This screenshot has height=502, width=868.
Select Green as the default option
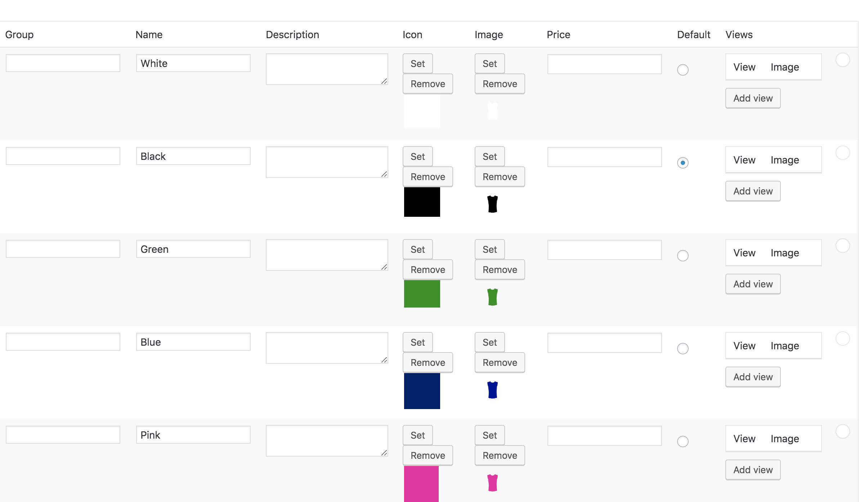pos(683,256)
